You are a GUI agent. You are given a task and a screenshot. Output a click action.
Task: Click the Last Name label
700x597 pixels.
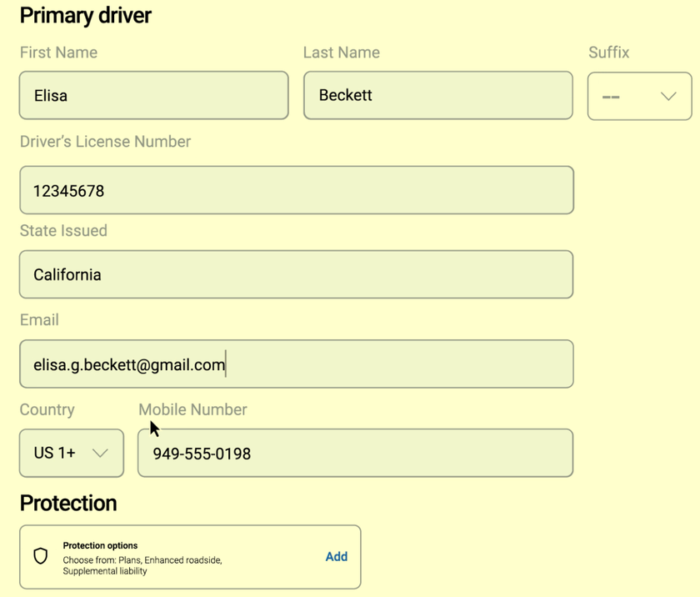click(341, 53)
